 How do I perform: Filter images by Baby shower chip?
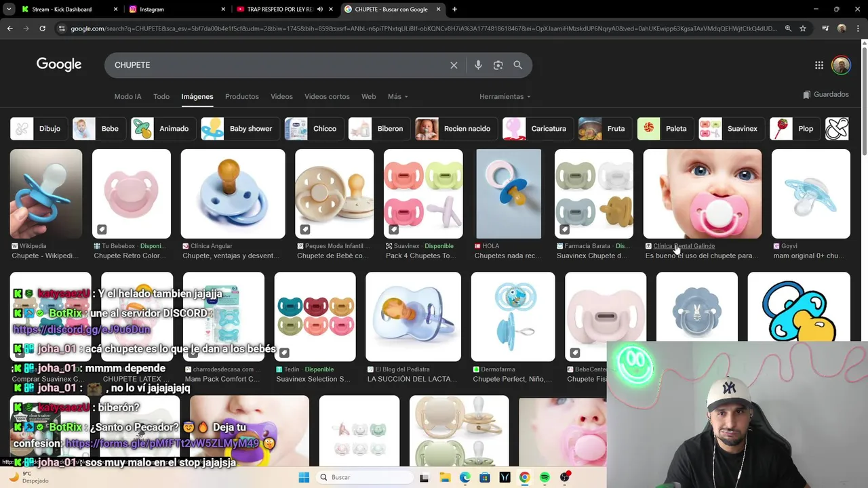click(x=240, y=129)
